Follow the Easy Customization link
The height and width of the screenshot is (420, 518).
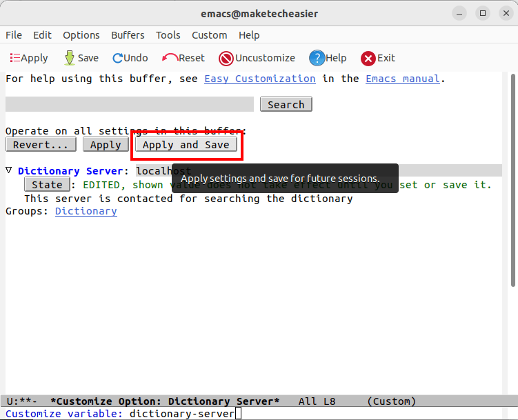pos(260,79)
